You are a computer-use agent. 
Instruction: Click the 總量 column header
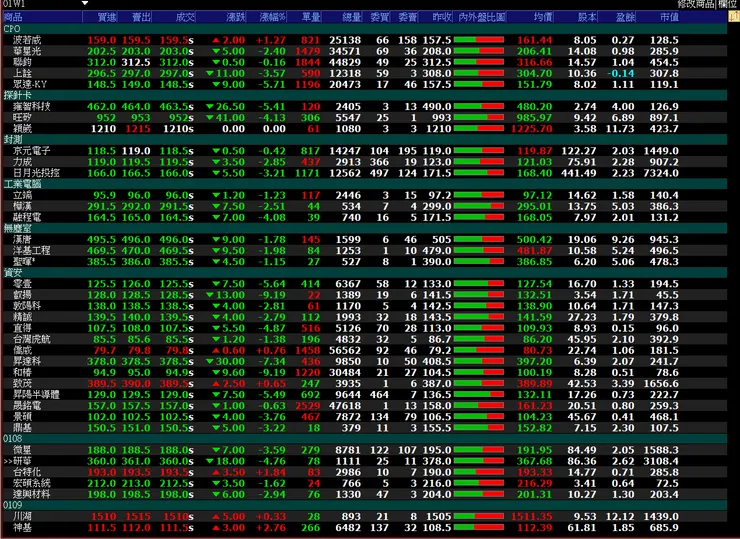tap(352, 17)
